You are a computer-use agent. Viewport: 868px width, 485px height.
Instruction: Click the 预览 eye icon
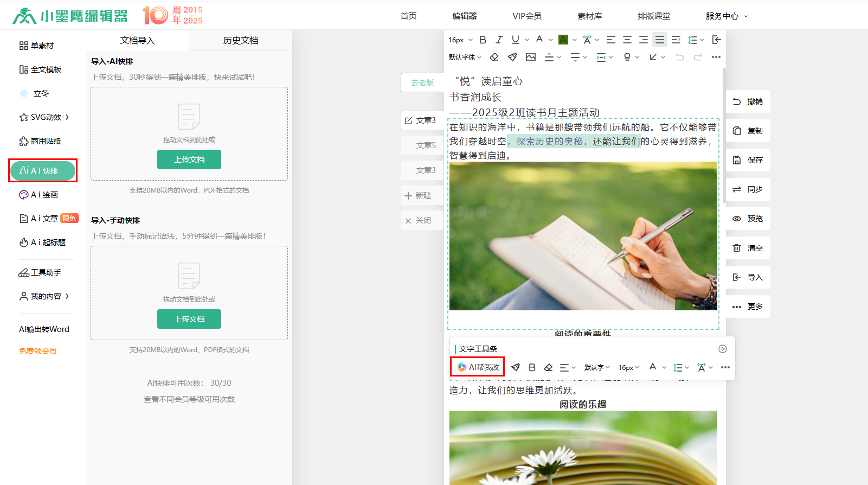tap(737, 219)
